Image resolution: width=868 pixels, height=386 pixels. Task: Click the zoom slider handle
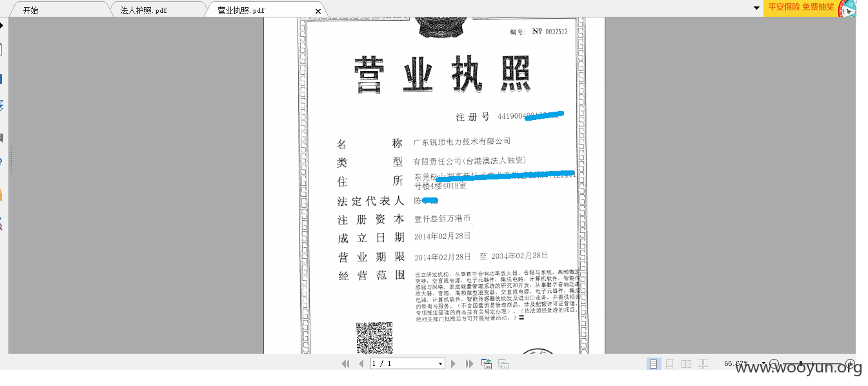[x=801, y=363]
